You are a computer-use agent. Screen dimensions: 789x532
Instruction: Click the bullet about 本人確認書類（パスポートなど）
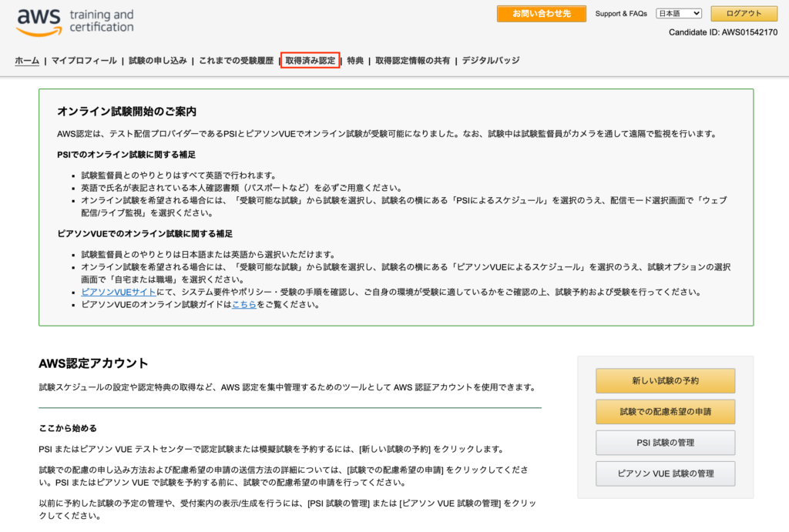(x=243, y=188)
